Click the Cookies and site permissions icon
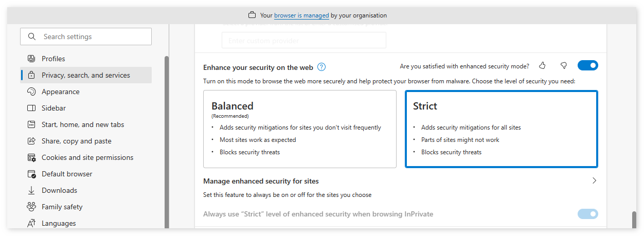Viewport: 644px width, 236px height. click(x=31, y=157)
